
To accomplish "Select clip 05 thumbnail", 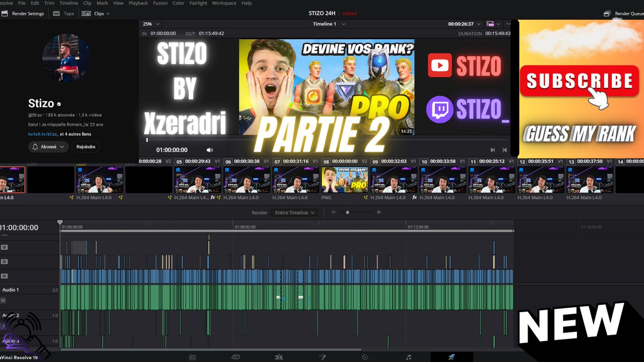I will click(197, 180).
